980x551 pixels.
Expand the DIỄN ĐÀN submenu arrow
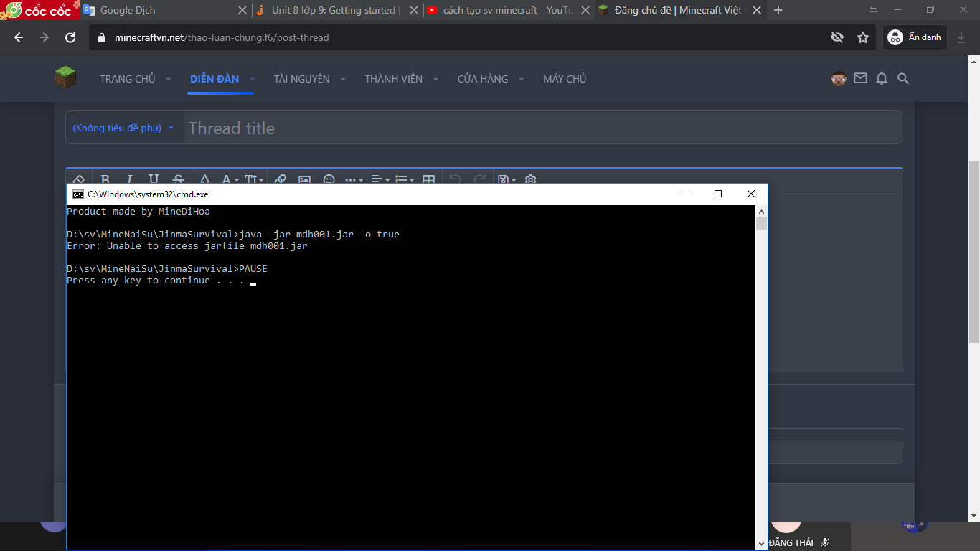coord(252,79)
